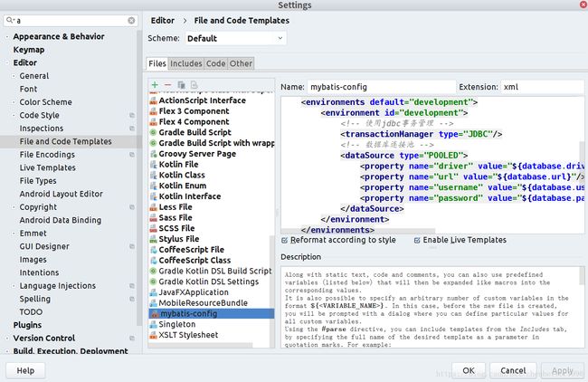Open Live Templates settings
Image resolution: width=588 pixels, height=382 pixels.
[48, 167]
